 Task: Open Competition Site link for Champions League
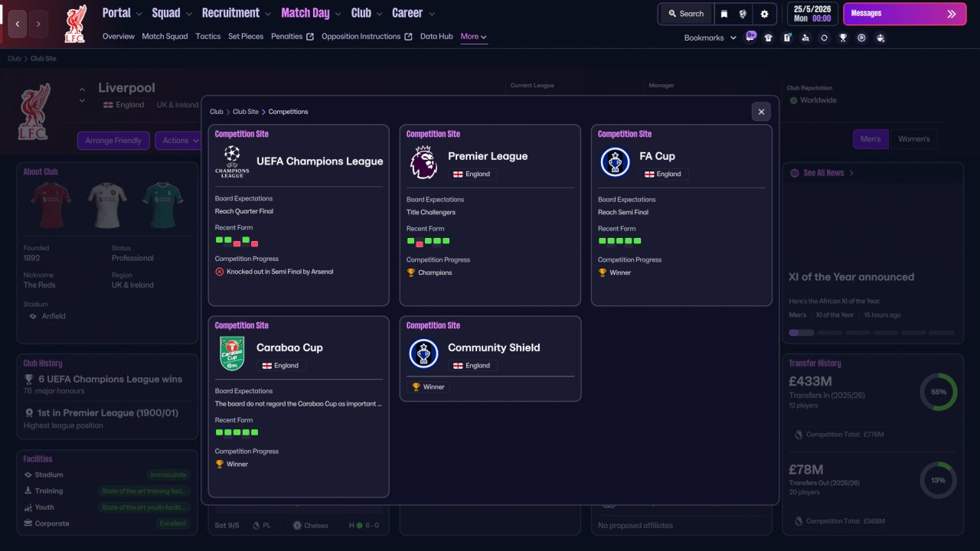point(242,134)
